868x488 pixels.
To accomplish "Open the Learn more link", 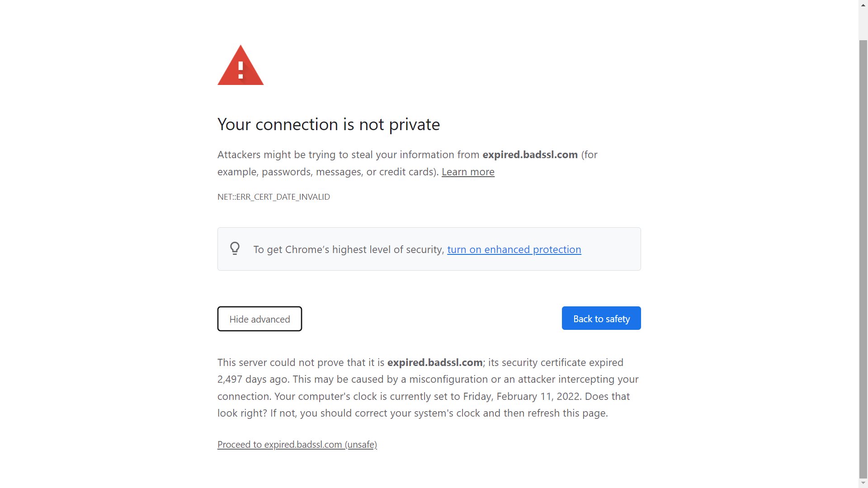I will (x=468, y=172).
